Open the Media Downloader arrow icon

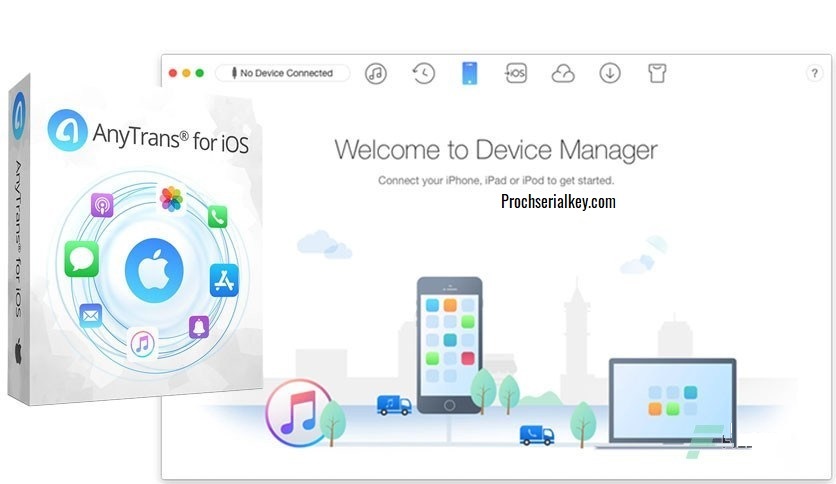[x=610, y=73]
